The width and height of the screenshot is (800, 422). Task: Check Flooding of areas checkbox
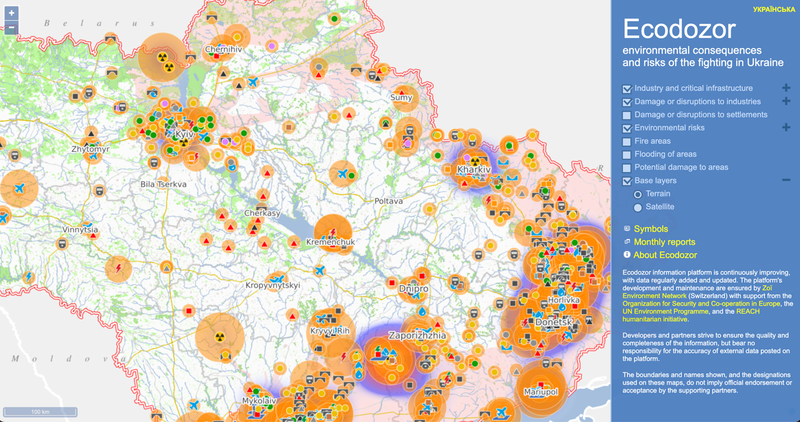627,154
